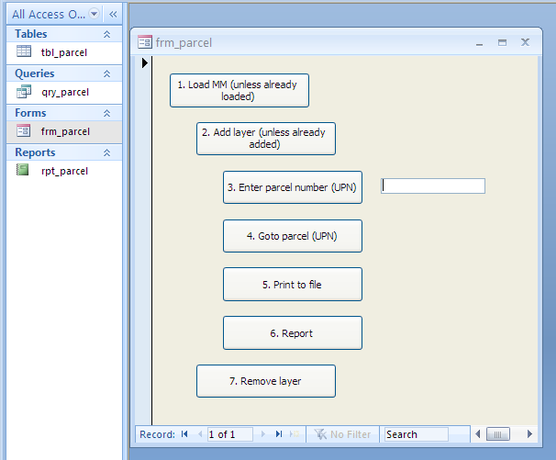The height and width of the screenshot is (460, 556).
Task: Click the horizontal scrollbar thumb
Action: 498,434
